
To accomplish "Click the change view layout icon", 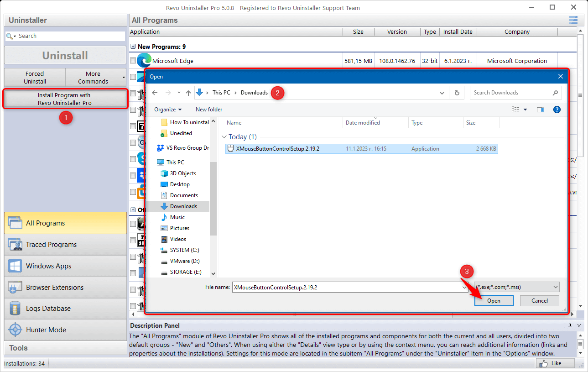I will (x=515, y=110).
